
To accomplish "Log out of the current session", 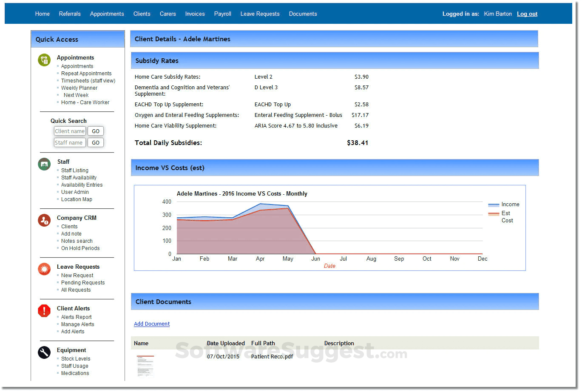I will [527, 14].
